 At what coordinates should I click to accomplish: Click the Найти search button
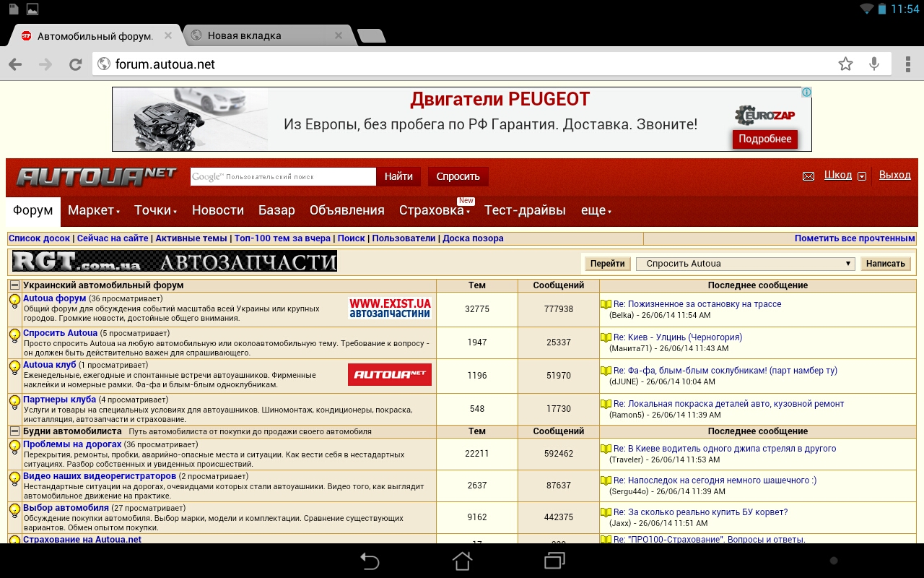click(x=398, y=176)
